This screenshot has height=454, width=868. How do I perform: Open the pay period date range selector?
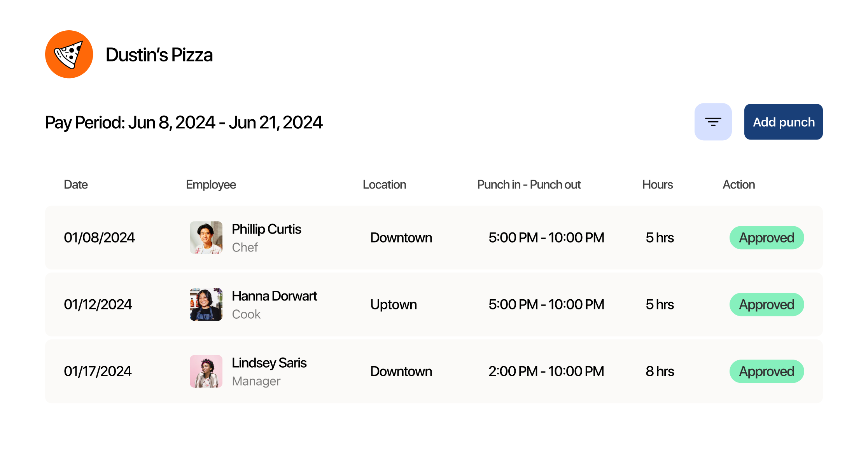(x=184, y=122)
